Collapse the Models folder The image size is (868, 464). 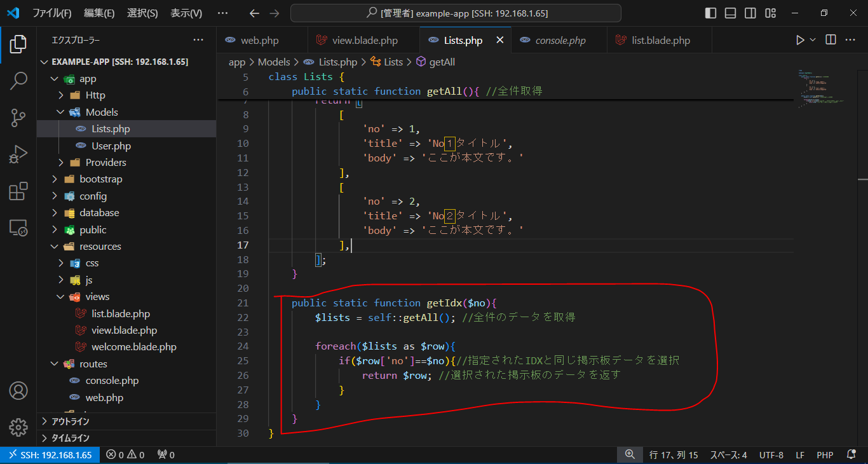coord(126,112)
